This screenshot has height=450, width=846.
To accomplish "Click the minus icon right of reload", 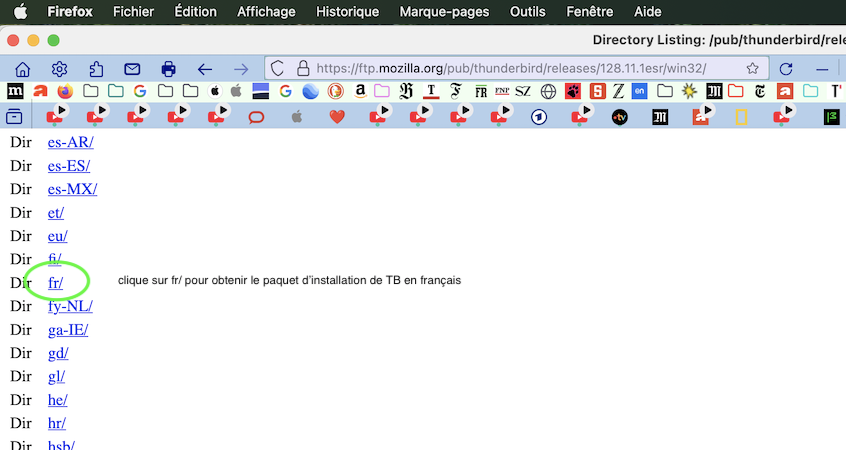I will tap(822, 70).
